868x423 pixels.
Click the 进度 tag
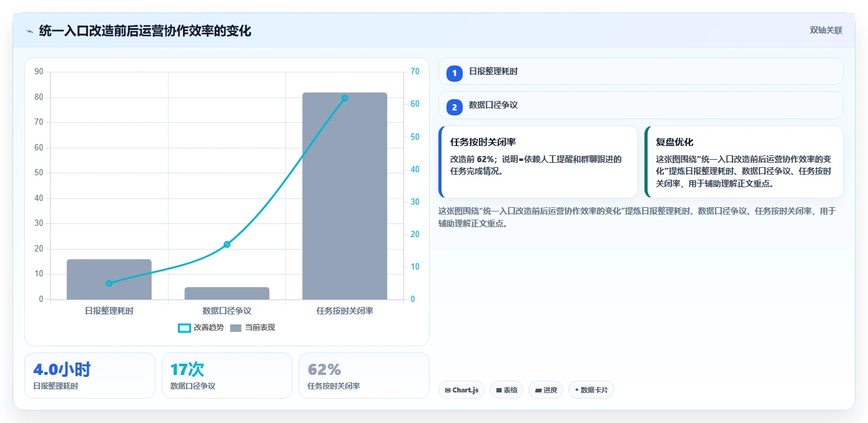coord(546,390)
